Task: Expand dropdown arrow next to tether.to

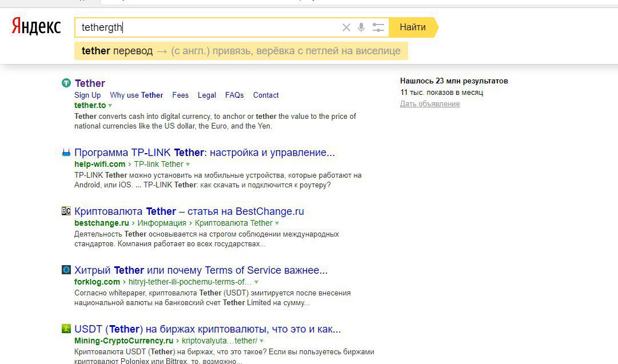Action: pos(110,106)
